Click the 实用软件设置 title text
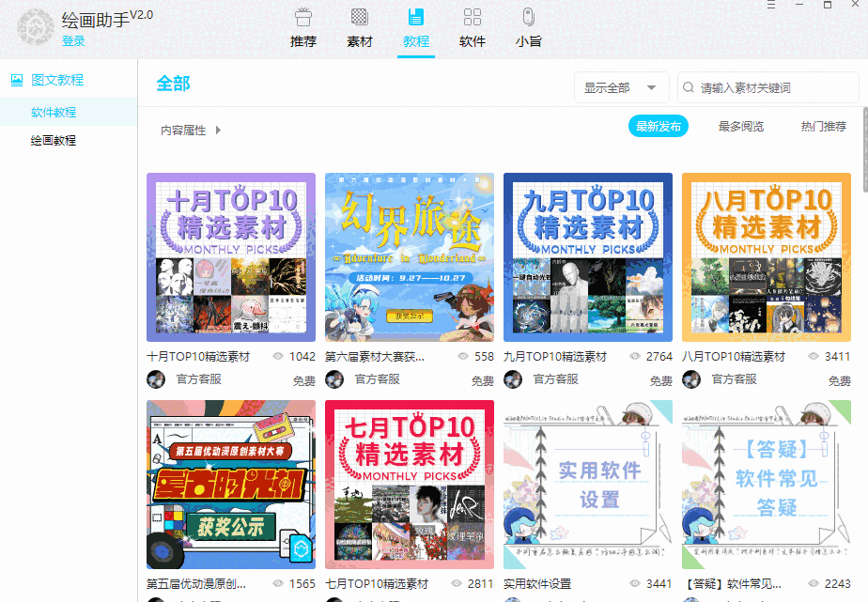The image size is (868, 602). click(x=537, y=584)
